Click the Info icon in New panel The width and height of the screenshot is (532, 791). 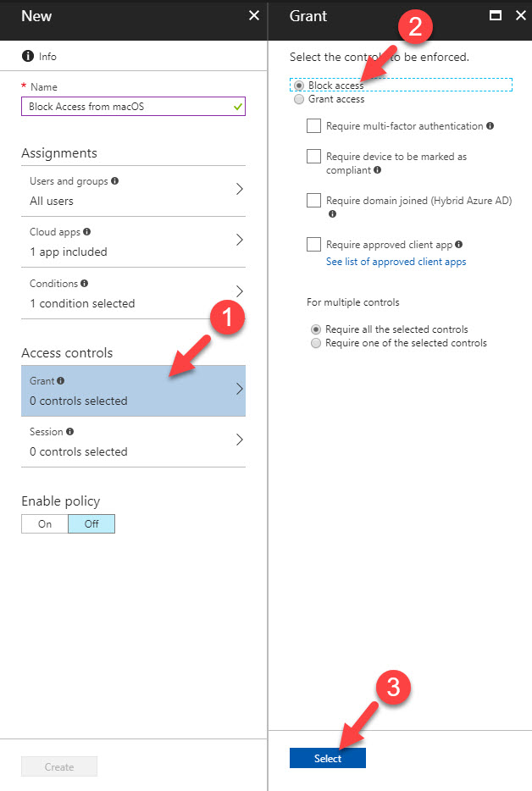[28, 56]
